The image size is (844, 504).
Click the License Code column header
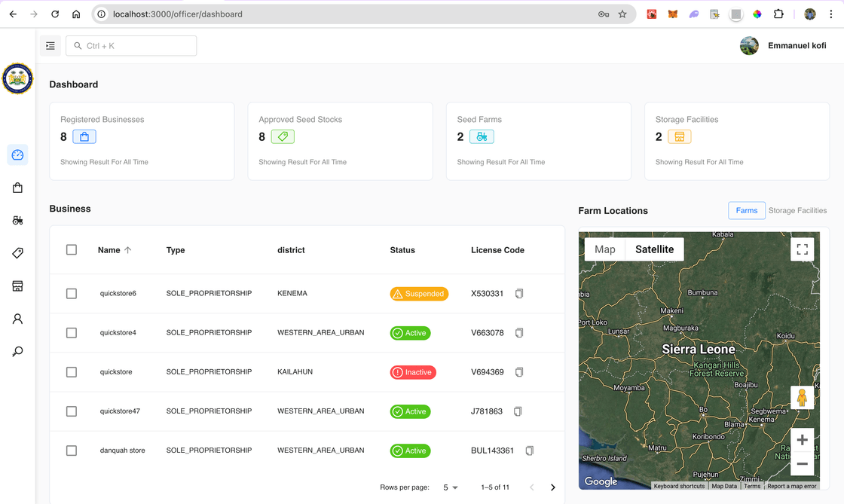[x=497, y=250]
